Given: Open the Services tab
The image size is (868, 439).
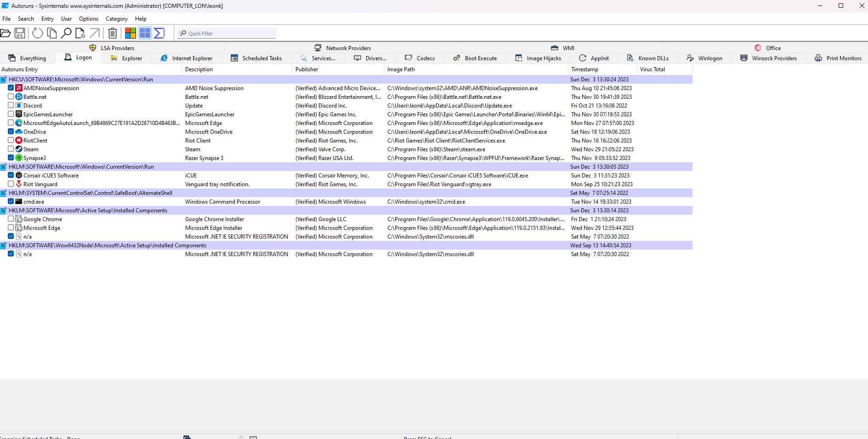Looking at the screenshot, I should 318,58.
